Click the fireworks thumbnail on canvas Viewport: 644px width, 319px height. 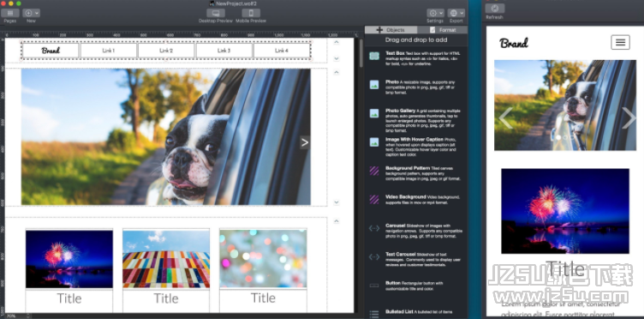tap(69, 259)
